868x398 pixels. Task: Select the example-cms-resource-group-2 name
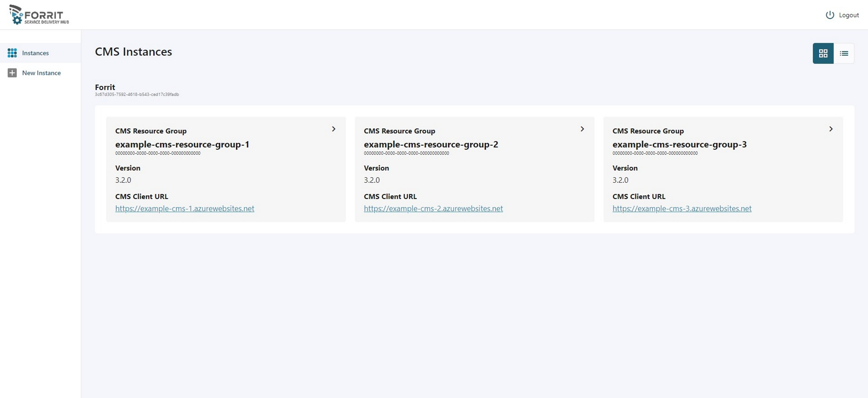pos(431,144)
